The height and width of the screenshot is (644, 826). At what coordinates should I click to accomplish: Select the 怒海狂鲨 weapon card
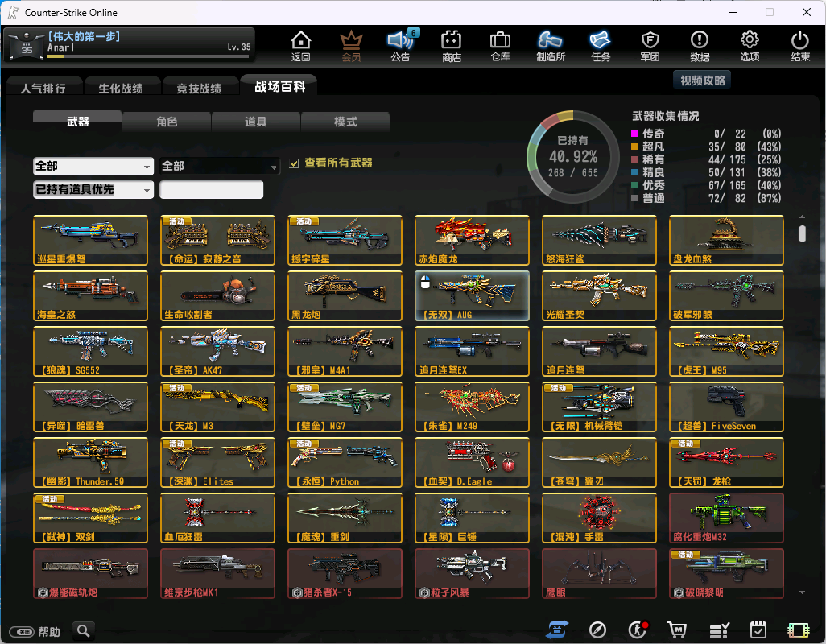click(x=600, y=240)
